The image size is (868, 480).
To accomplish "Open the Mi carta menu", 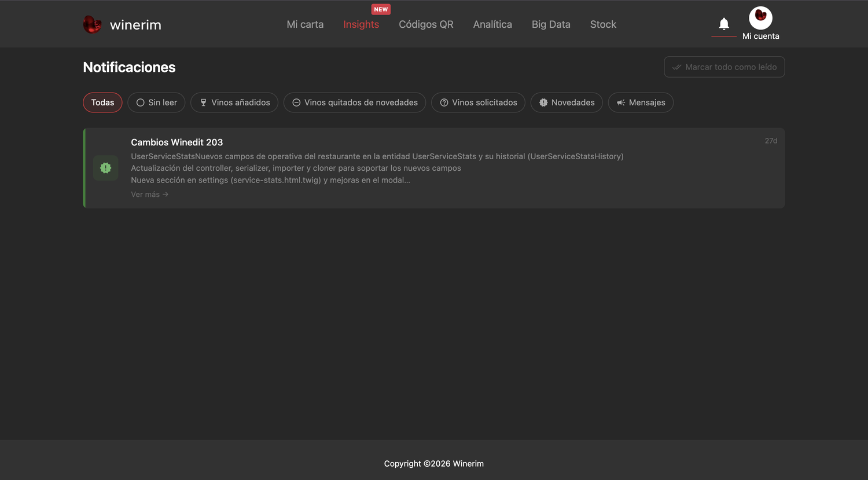I will (305, 24).
